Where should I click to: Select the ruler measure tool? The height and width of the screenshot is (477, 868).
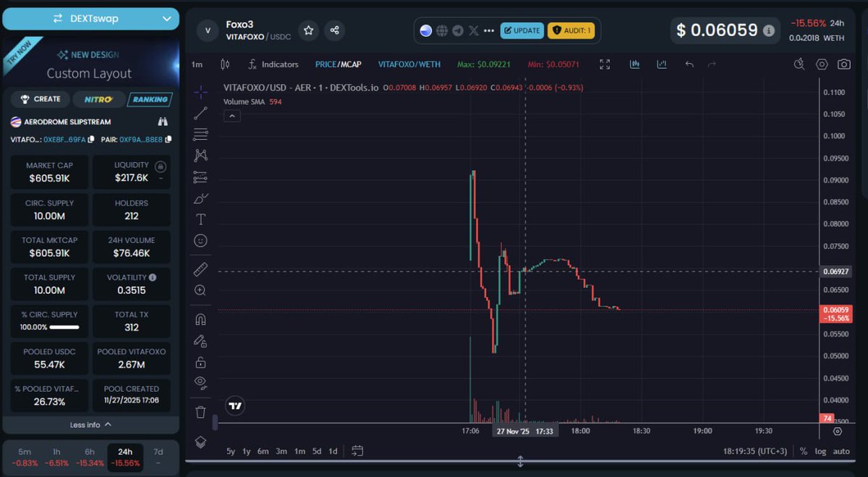point(200,269)
